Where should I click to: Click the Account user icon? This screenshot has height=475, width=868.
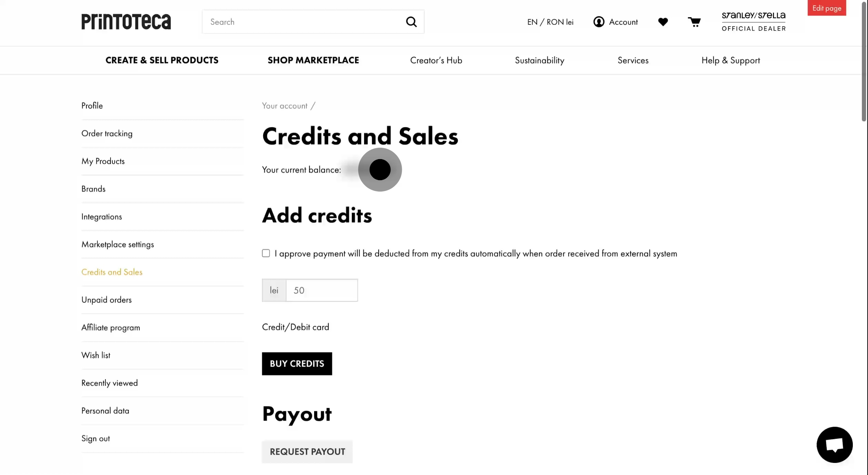coord(599,22)
